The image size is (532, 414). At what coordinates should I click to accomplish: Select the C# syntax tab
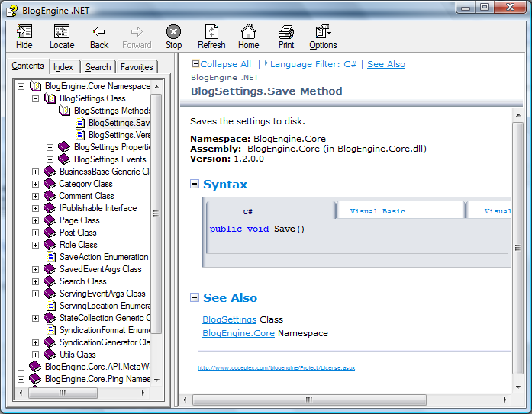271,210
